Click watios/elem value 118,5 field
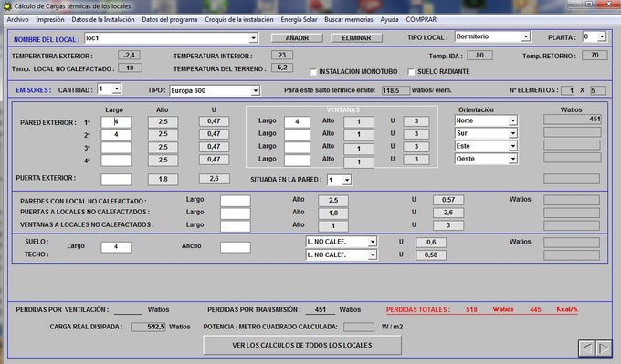Image resolution: width=621 pixels, height=364 pixels. tap(395, 90)
